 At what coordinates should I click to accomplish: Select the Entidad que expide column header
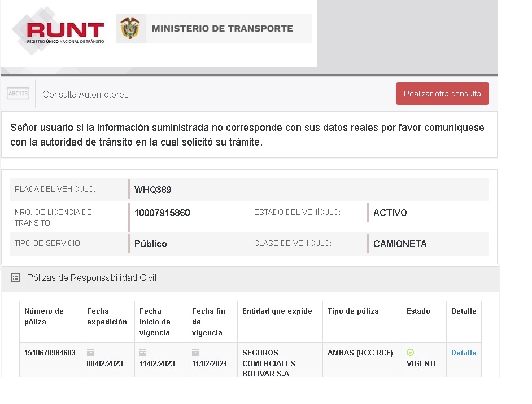coord(277,311)
